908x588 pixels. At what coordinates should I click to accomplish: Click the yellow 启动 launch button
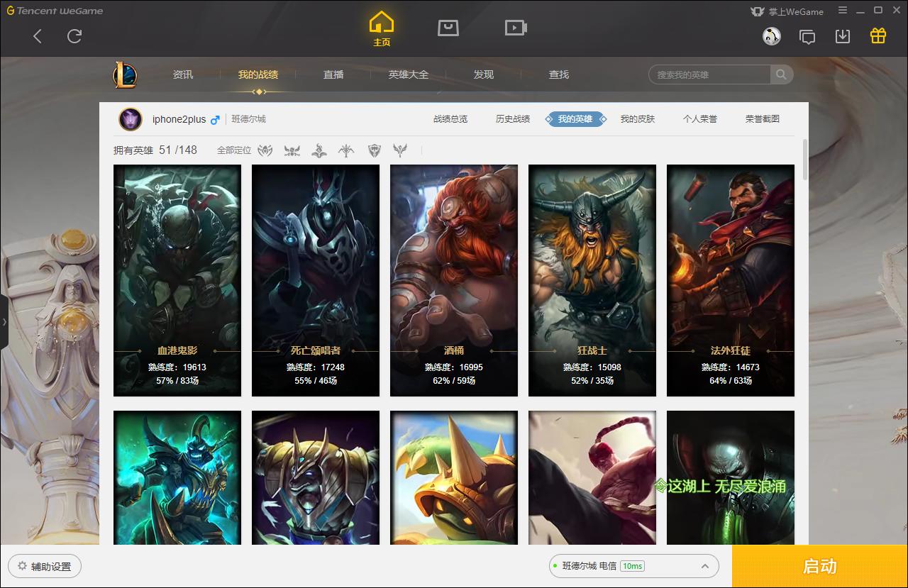(x=820, y=566)
